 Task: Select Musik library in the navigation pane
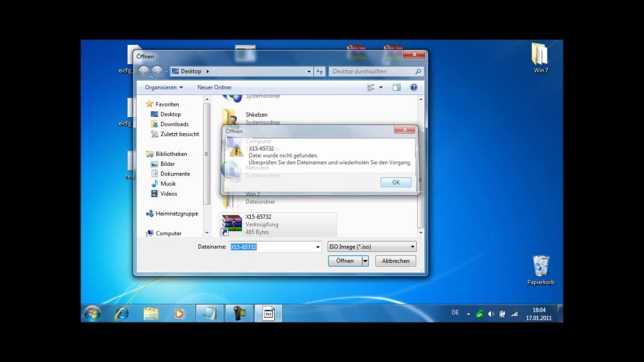pyautogui.click(x=163, y=184)
